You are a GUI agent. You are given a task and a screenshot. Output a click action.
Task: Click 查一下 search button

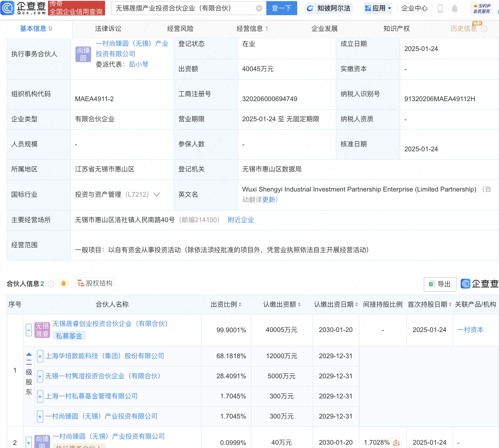[281, 8]
